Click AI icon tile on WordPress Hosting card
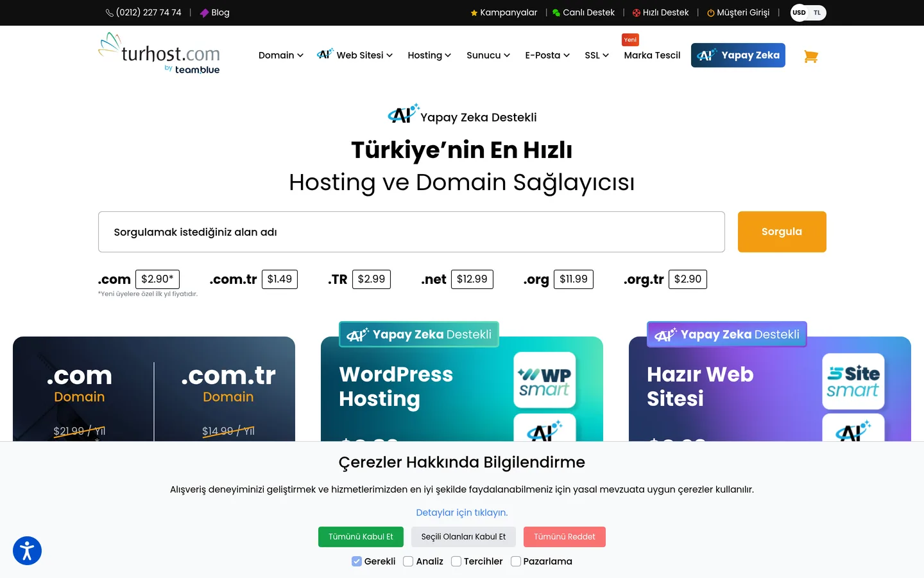 [545, 428]
